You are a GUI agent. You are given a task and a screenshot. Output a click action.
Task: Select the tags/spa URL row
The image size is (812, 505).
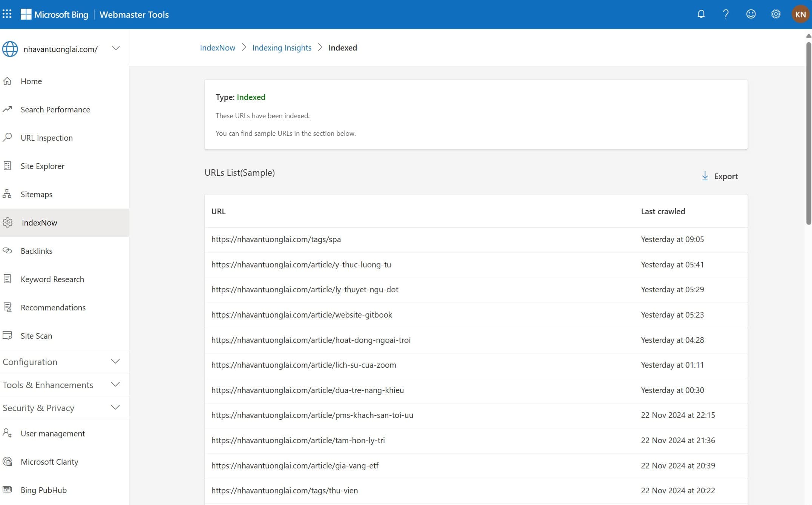click(x=476, y=239)
